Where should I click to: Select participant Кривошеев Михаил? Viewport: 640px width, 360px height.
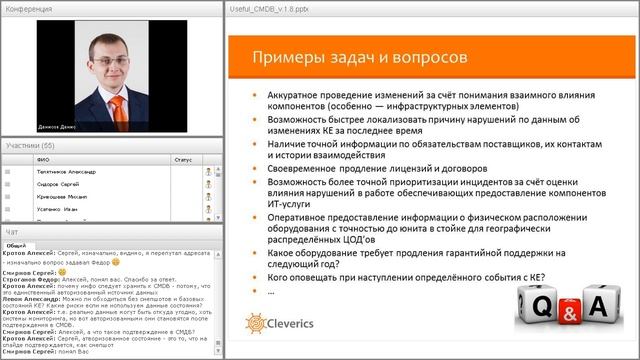[62, 197]
